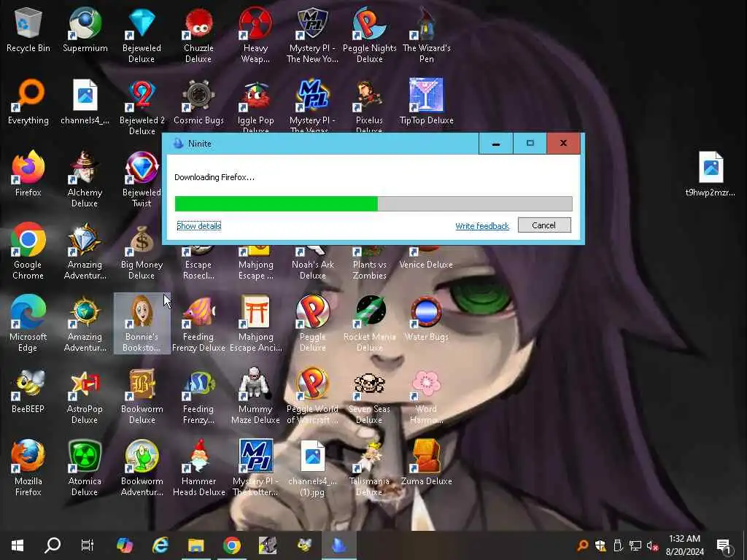Select the Chuzzle Deluxe shortcut
The image size is (747, 560).
click(x=198, y=35)
